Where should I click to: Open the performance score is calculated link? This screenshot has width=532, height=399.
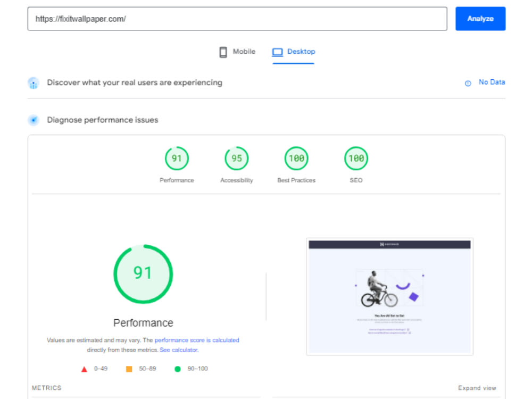(197, 340)
